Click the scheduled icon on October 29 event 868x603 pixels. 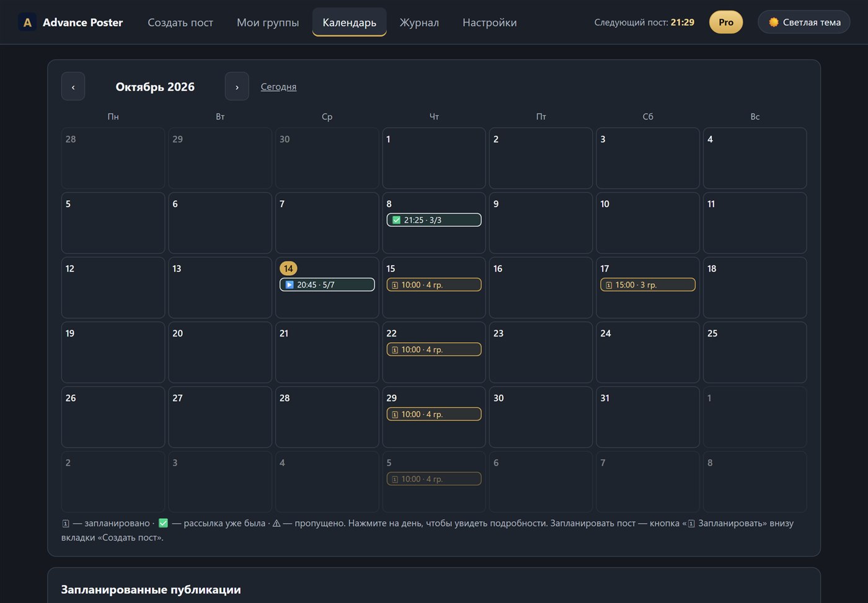click(395, 415)
